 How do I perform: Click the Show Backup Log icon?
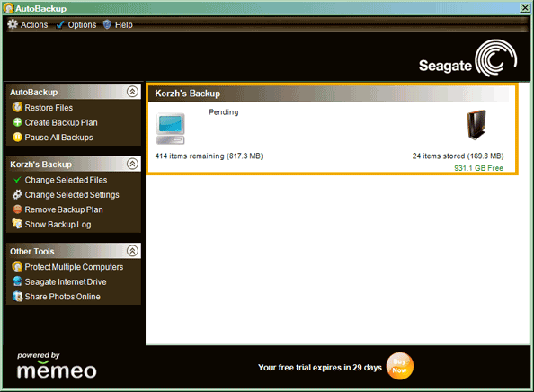click(x=17, y=224)
